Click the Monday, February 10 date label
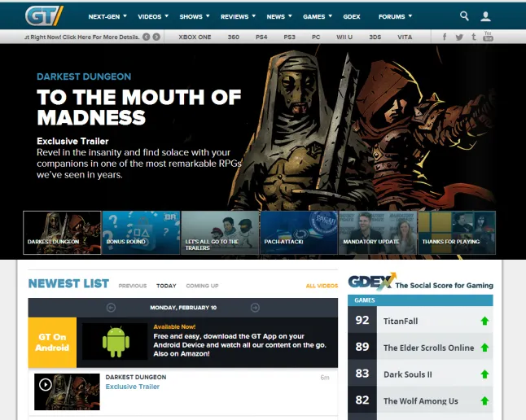 tap(183, 308)
